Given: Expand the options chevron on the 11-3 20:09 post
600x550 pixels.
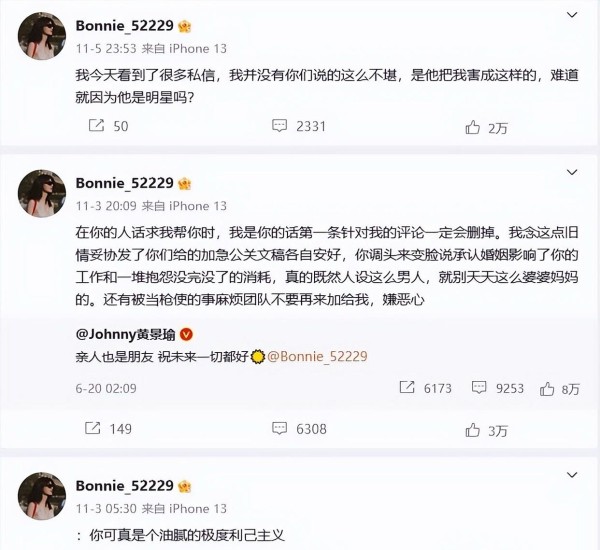Looking at the screenshot, I should point(572,173).
